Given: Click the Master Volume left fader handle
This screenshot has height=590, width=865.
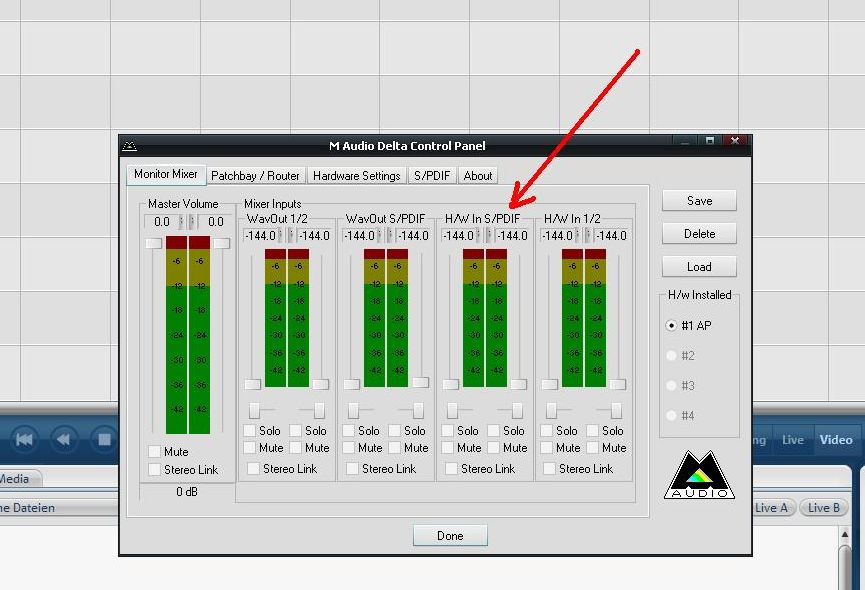Looking at the screenshot, I should click(x=153, y=243).
